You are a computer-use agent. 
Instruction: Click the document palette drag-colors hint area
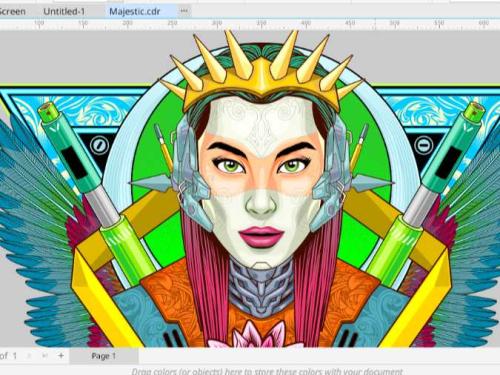[x=267, y=371]
